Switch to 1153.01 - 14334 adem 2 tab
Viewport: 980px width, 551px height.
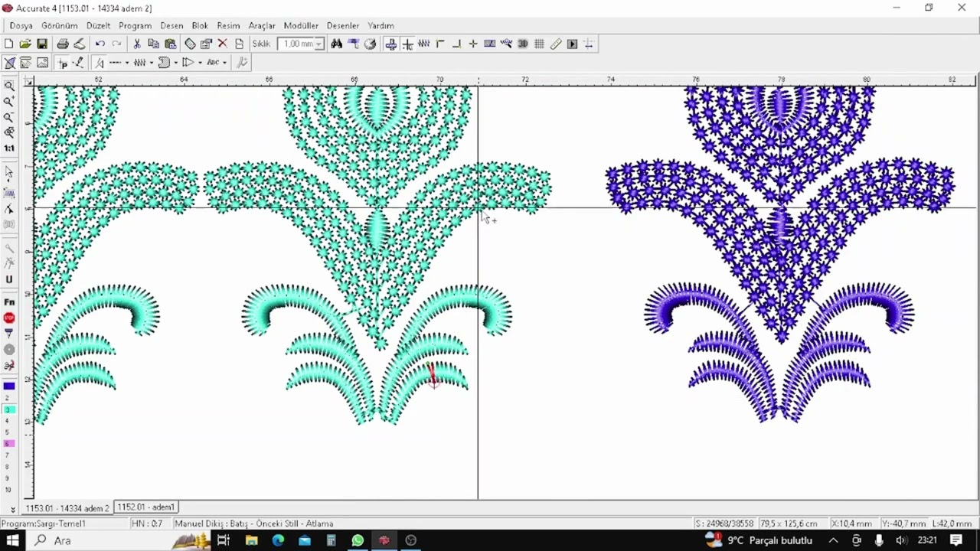pos(67,508)
